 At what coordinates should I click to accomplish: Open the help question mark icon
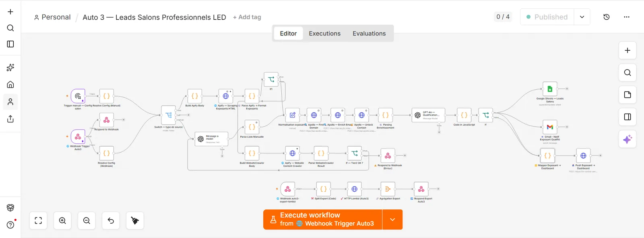coord(10,225)
